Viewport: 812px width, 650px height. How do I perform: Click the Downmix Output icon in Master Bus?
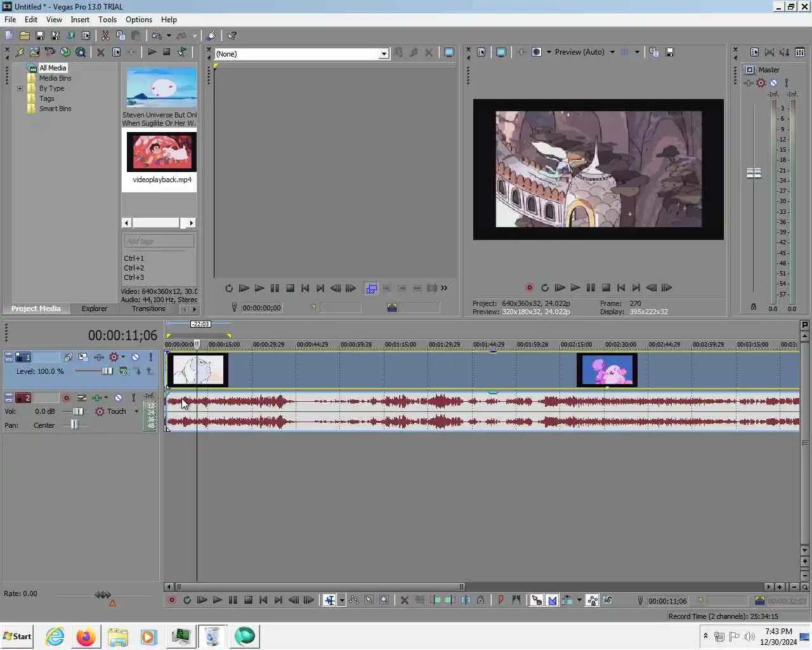(x=769, y=52)
